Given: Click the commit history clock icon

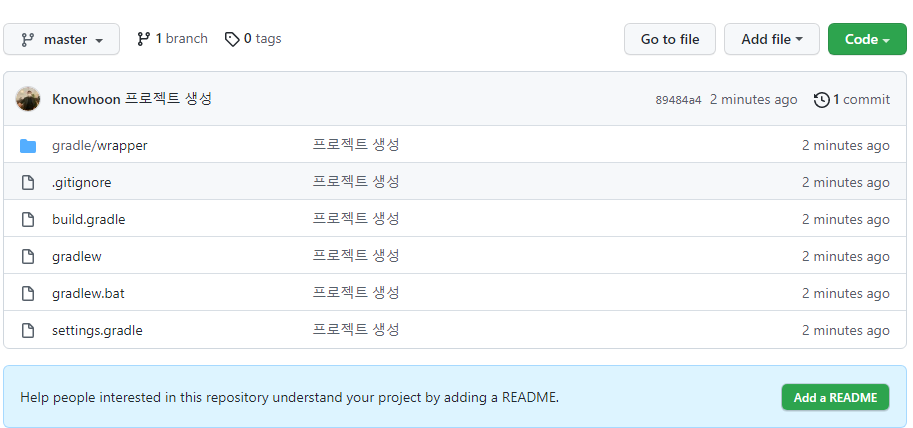Looking at the screenshot, I should click(822, 100).
